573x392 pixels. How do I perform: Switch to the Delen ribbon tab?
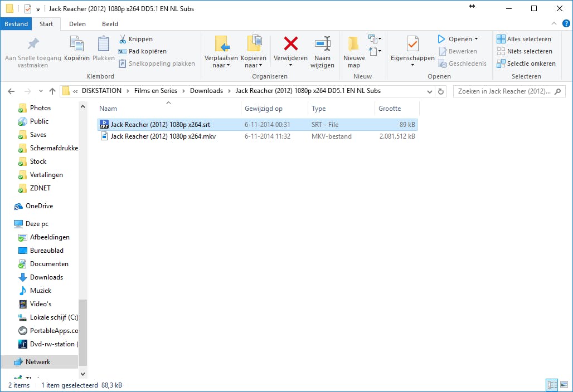pos(77,24)
